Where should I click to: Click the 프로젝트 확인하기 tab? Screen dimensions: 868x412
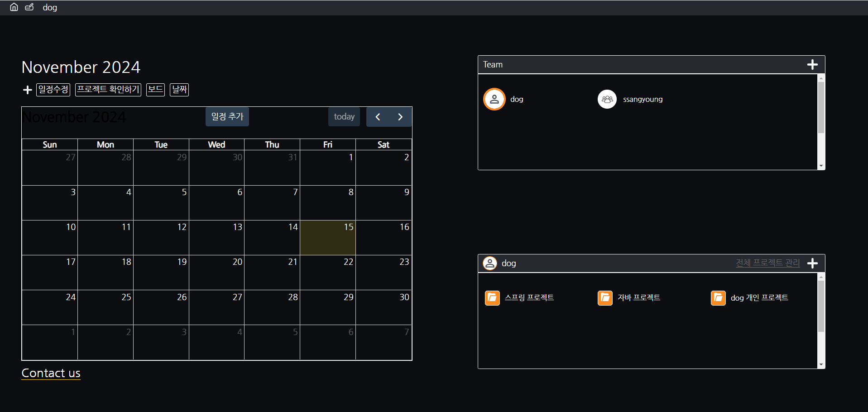tap(108, 90)
